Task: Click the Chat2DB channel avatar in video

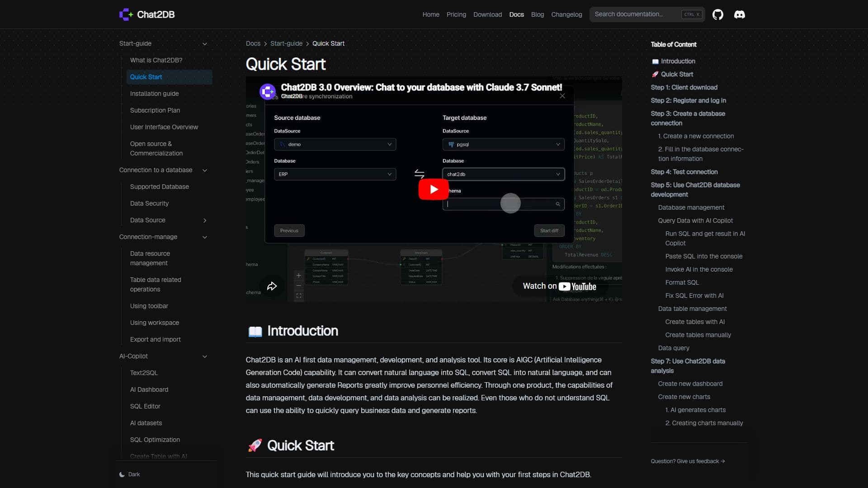Action: pyautogui.click(x=268, y=91)
